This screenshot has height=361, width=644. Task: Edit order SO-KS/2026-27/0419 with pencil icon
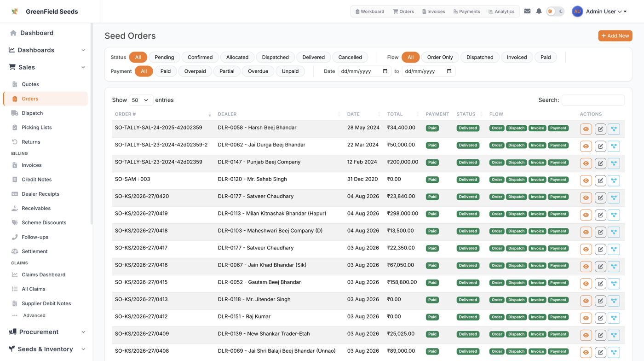point(600,215)
